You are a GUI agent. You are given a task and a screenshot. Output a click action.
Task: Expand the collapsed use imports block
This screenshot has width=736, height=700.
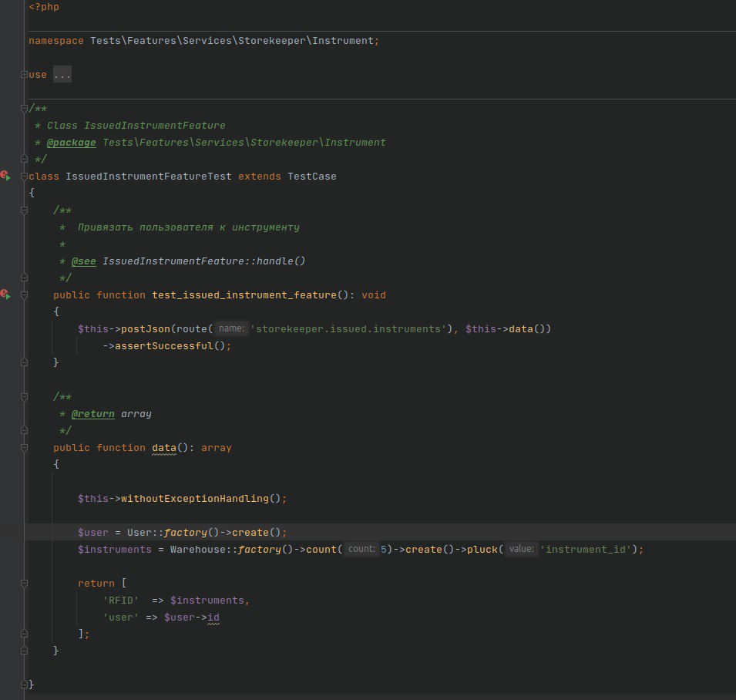(25, 75)
